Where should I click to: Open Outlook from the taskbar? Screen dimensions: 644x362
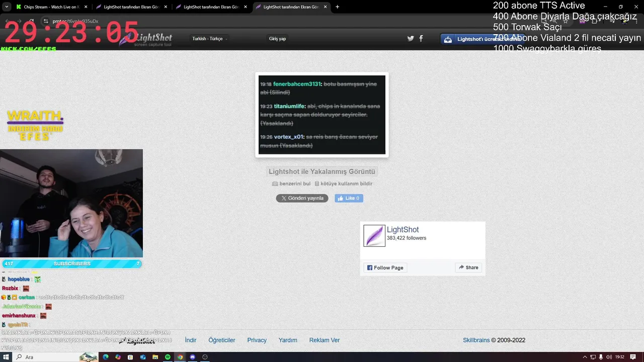143,357
